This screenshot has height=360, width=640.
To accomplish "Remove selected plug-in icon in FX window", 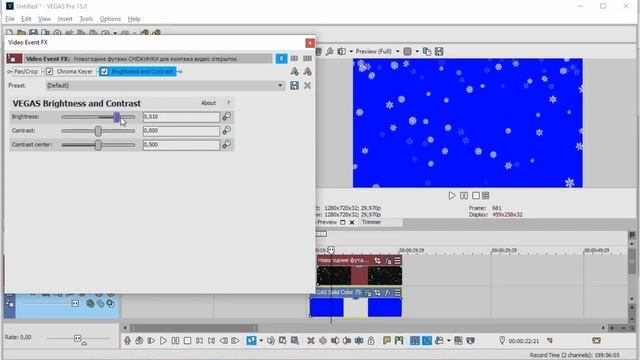I will tap(308, 71).
